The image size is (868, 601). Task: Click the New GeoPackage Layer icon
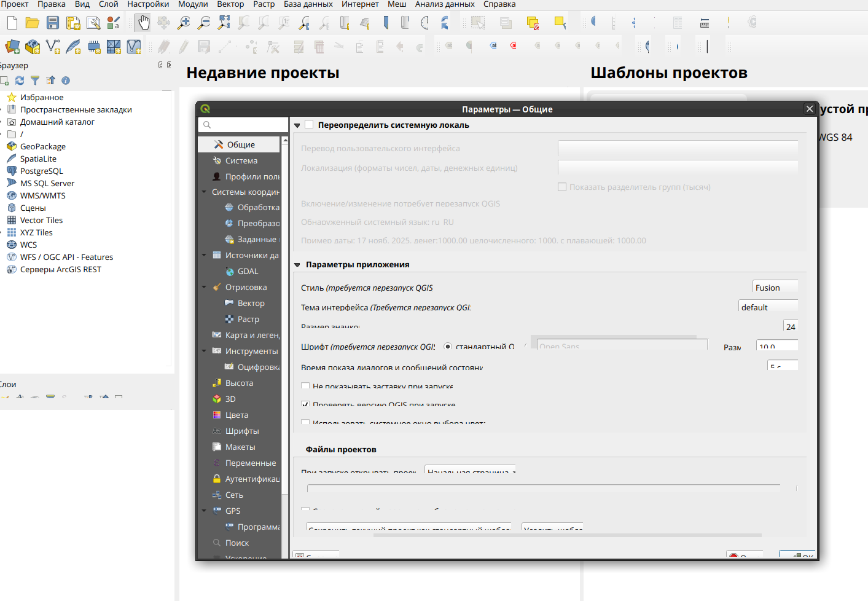click(33, 47)
